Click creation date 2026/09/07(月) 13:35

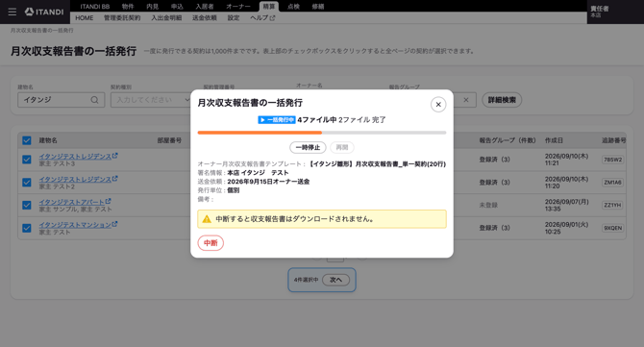click(x=566, y=206)
